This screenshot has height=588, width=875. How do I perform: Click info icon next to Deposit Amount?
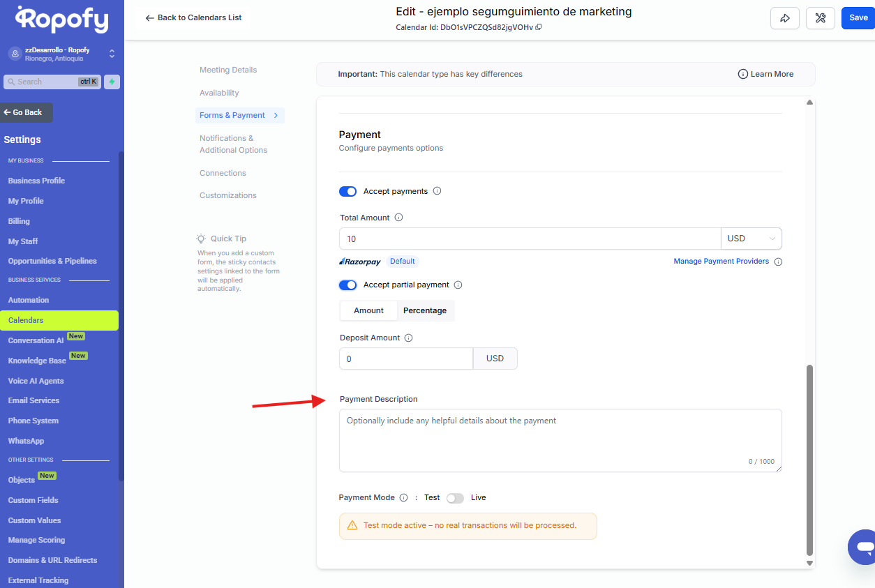pyautogui.click(x=409, y=338)
